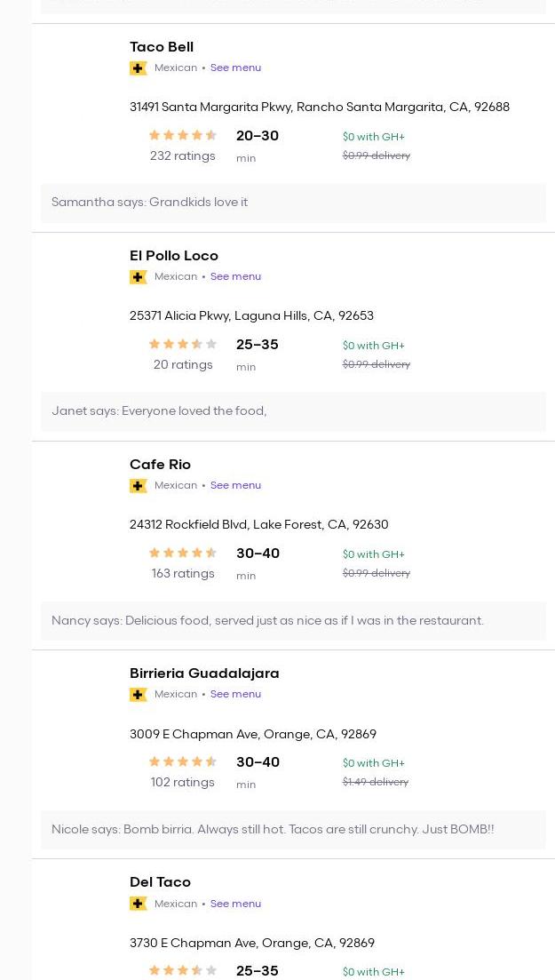Open the See menu link for El Pollo Loco
Image resolution: width=555 pixels, height=980 pixels.
click(x=235, y=276)
